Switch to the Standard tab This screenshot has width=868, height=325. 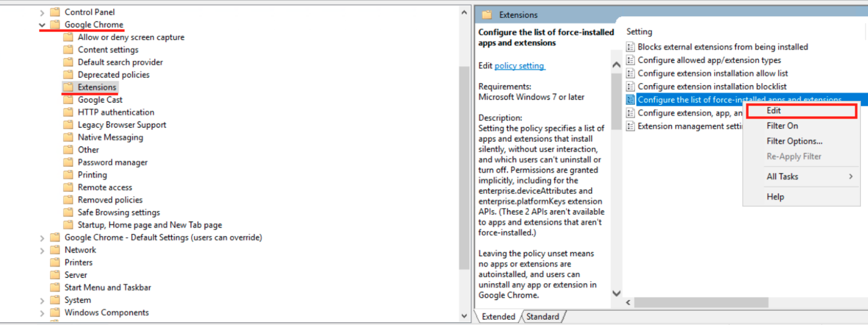542,316
